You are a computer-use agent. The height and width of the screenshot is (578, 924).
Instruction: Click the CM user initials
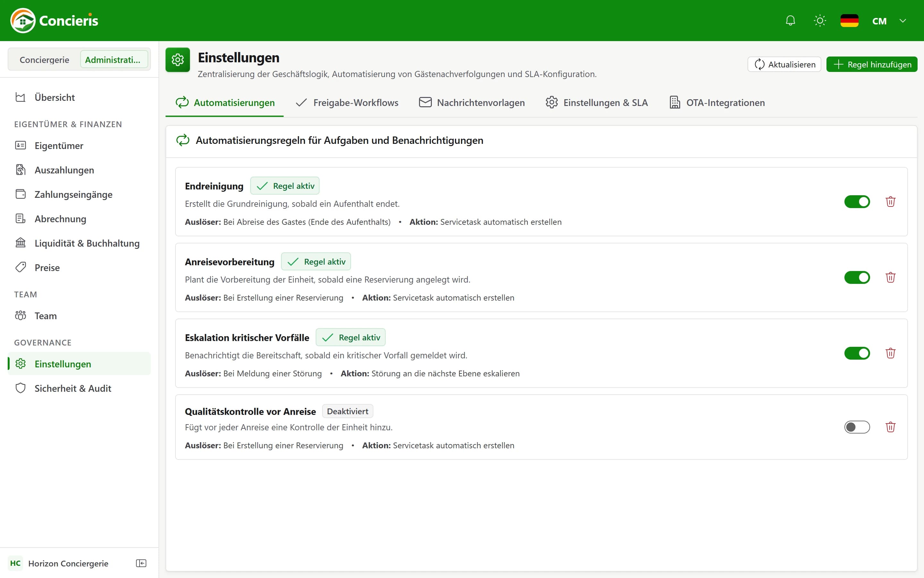coord(879,21)
